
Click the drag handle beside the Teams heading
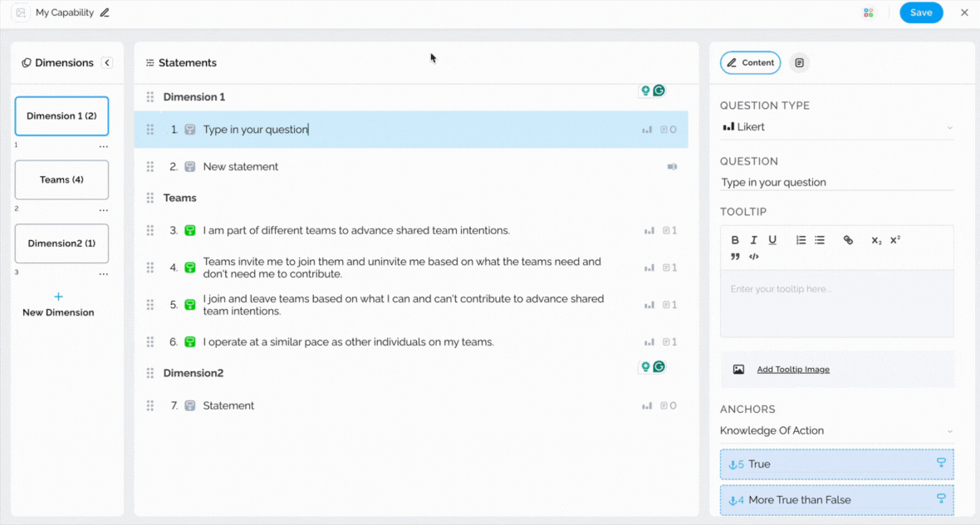click(x=150, y=198)
